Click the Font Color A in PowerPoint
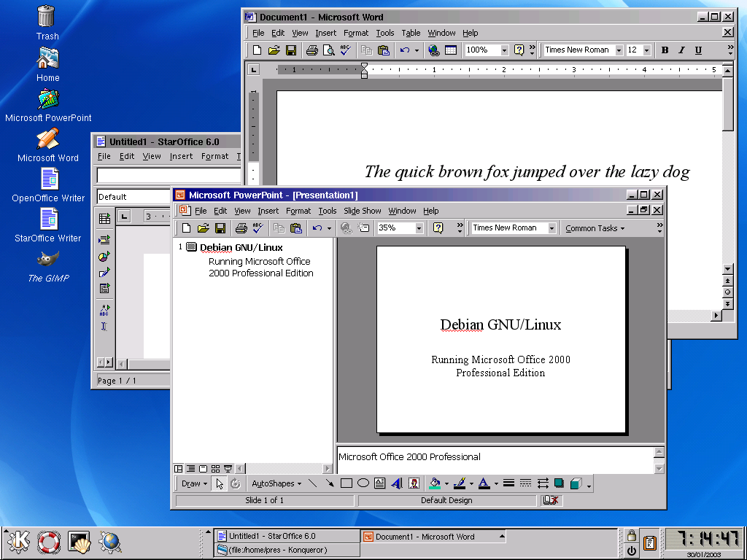Screen dimensions: 747x560 tap(484, 483)
